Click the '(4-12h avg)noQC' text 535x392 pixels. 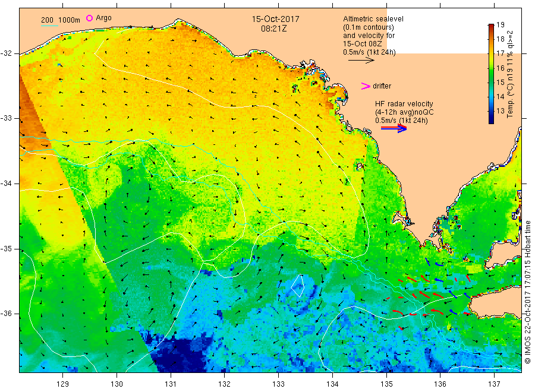click(x=404, y=112)
